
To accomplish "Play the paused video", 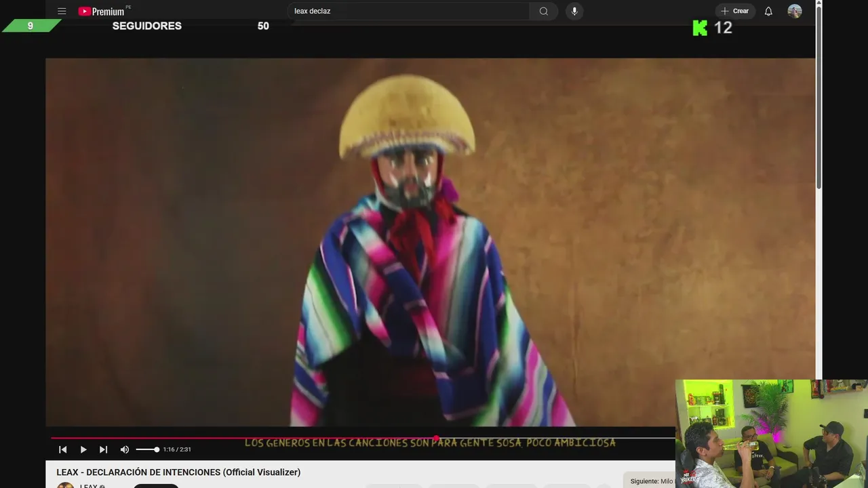I will 83,449.
